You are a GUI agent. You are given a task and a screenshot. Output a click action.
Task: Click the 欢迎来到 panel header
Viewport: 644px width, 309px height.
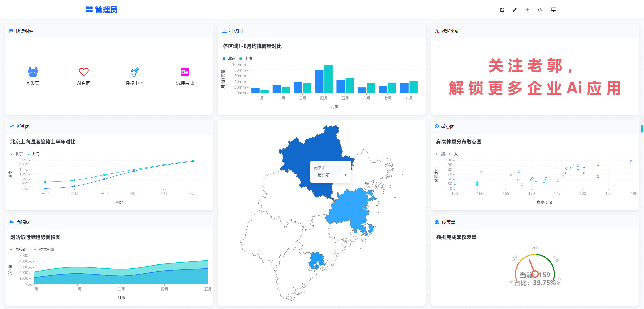pyautogui.click(x=450, y=31)
